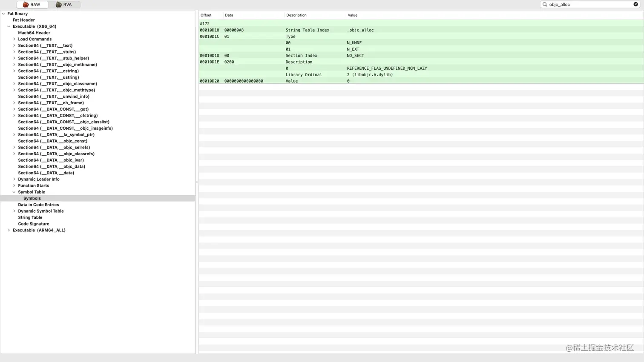The image size is (644, 362).
Task: Click the Offset column header
Action: pyautogui.click(x=211, y=15)
